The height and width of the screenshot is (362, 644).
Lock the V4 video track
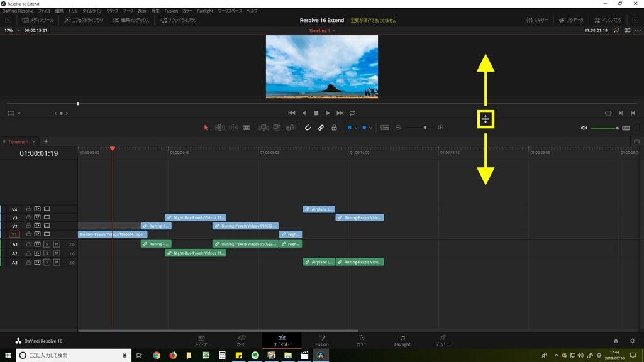pyautogui.click(x=28, y=209)
